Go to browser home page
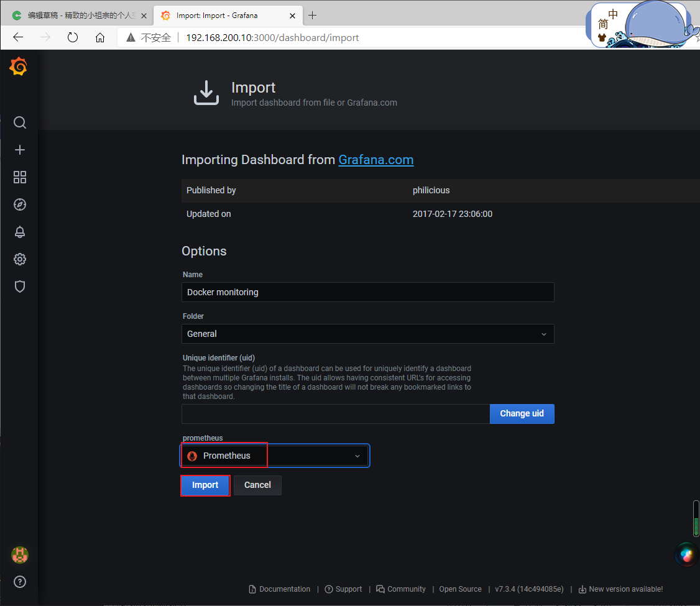The height and width of the screenshot is (606, 700). point(100,37)
